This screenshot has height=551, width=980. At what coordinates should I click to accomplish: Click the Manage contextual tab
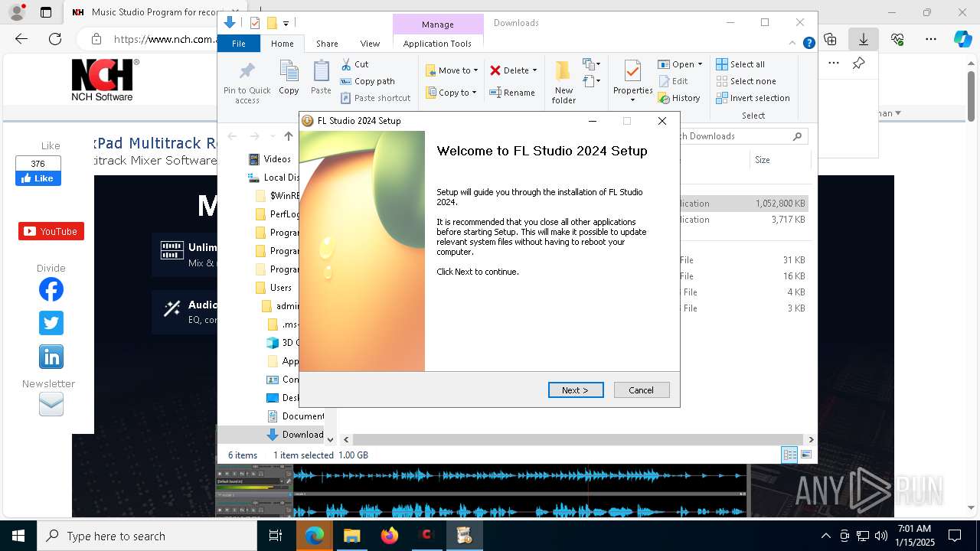point(438,24)
